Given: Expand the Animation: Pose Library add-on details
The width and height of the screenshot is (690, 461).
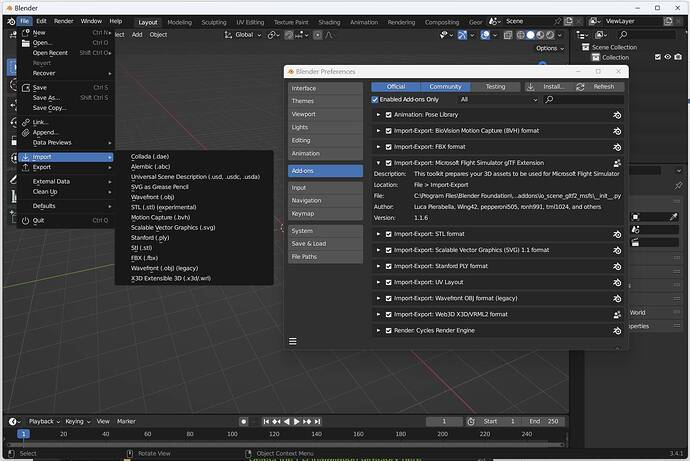Looking at the screenshot, I should pos(378,115).
